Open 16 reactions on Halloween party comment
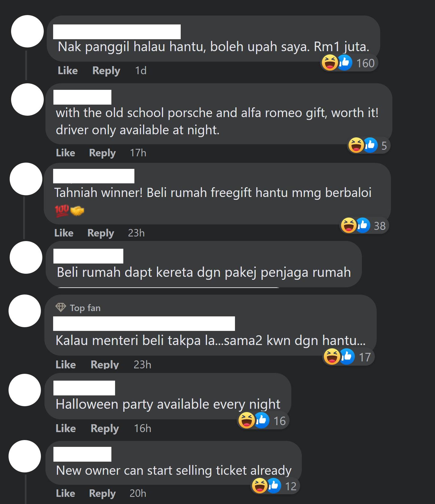The width and height of the screenshot is (435, 504). [263, 421]
